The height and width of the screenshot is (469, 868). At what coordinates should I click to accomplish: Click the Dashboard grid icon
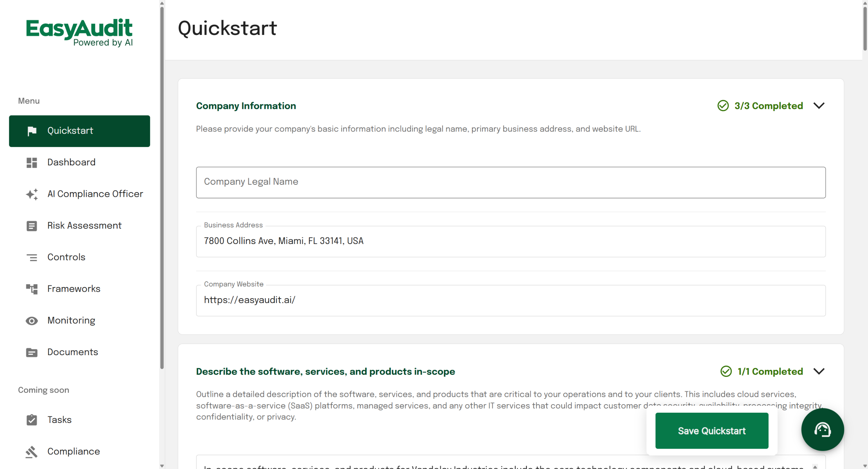(32, 163)
